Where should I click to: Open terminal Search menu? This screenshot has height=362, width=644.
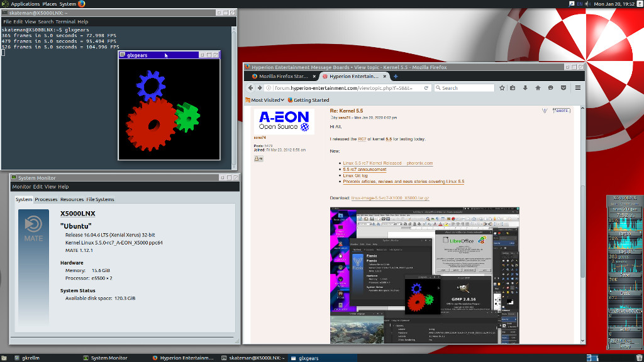click(x=45, y=22)
